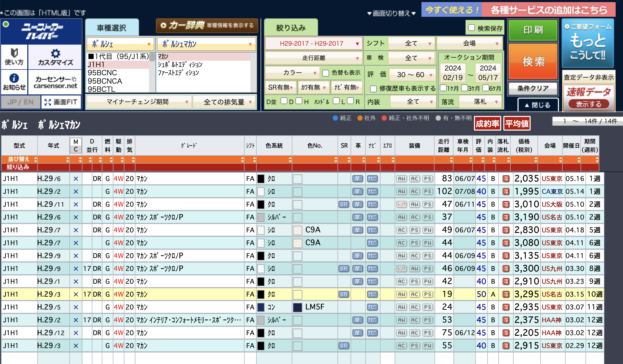Open the カスタマイズ gear icon
The height and width of the screenshot is (364, 623).
[55, 57]
